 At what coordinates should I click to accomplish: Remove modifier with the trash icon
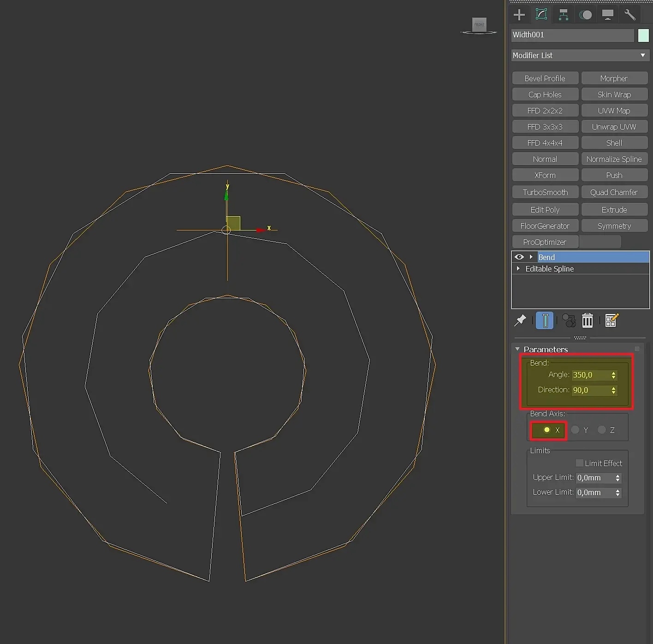(587, 320)
